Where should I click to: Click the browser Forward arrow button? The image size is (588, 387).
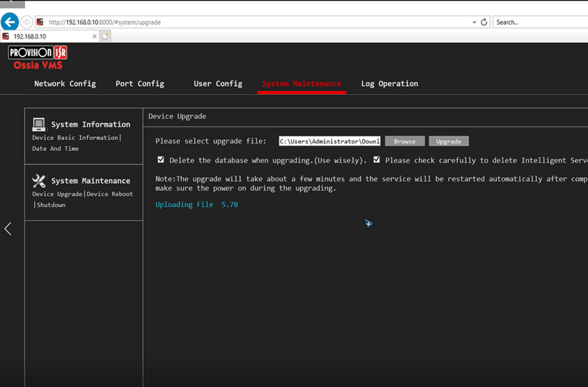(26, 22)
